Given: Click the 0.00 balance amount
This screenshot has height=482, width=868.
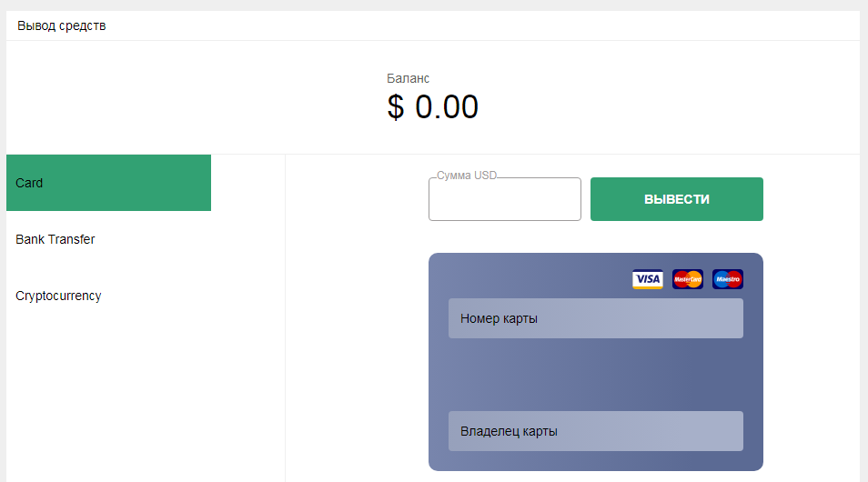Looking at the screenshot, I should (x=447, y=106).
